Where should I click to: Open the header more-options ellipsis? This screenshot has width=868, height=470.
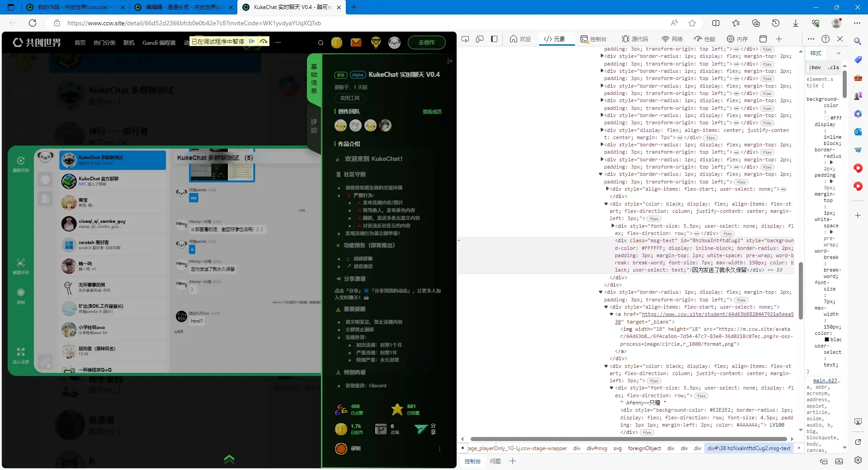click(x=278, y=42)
